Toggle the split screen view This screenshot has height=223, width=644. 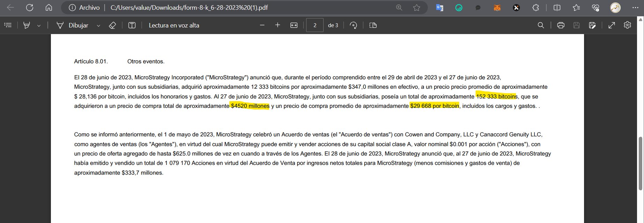pos(557,8)
